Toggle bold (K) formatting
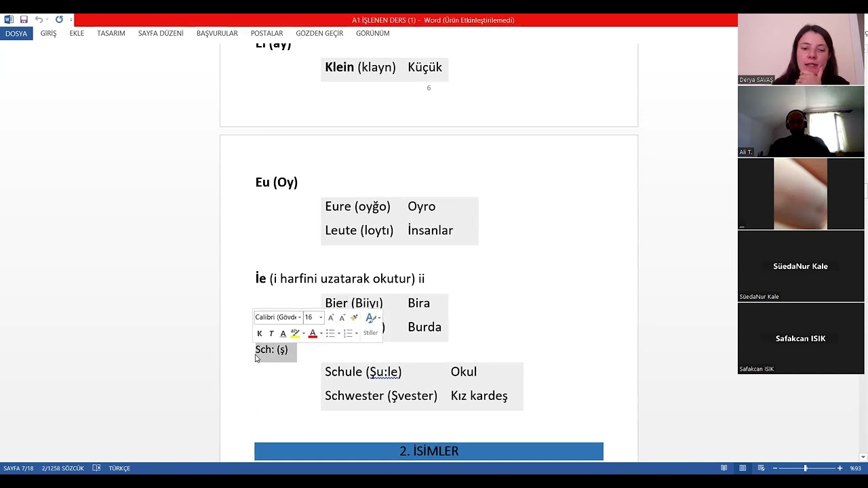This screenshot has width=868, height=488. click(x=259, y=333)
